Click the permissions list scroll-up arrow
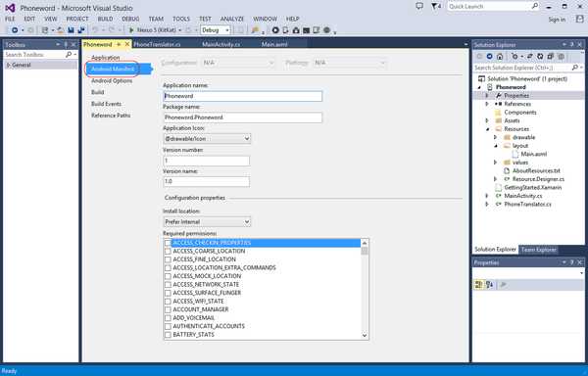 tap(365, 243)
